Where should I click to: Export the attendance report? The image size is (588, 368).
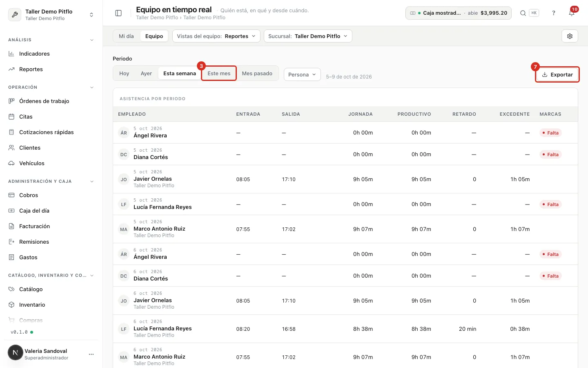pyautogui.click(x=557, y=74)
